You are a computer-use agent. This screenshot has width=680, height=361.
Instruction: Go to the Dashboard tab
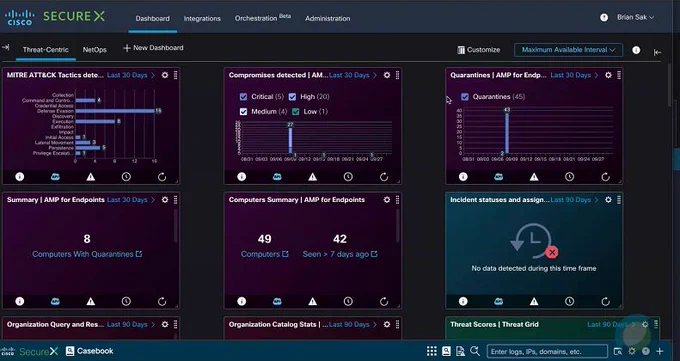tap(152, 18)
